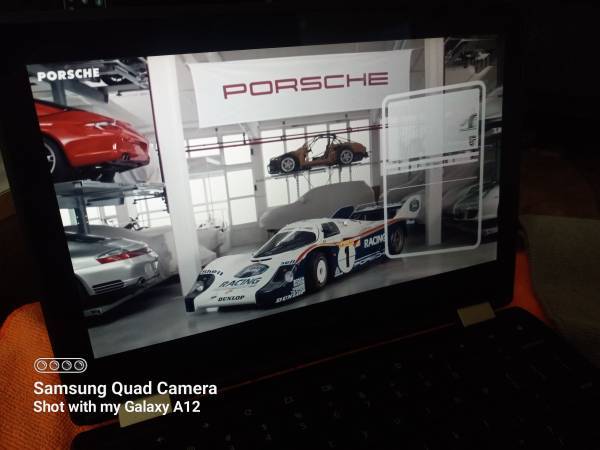Image resolution: width=600 pixels, height=450 pixels.
Task: Click the Dunlop decal on race car nose
Action: (233, 297)
